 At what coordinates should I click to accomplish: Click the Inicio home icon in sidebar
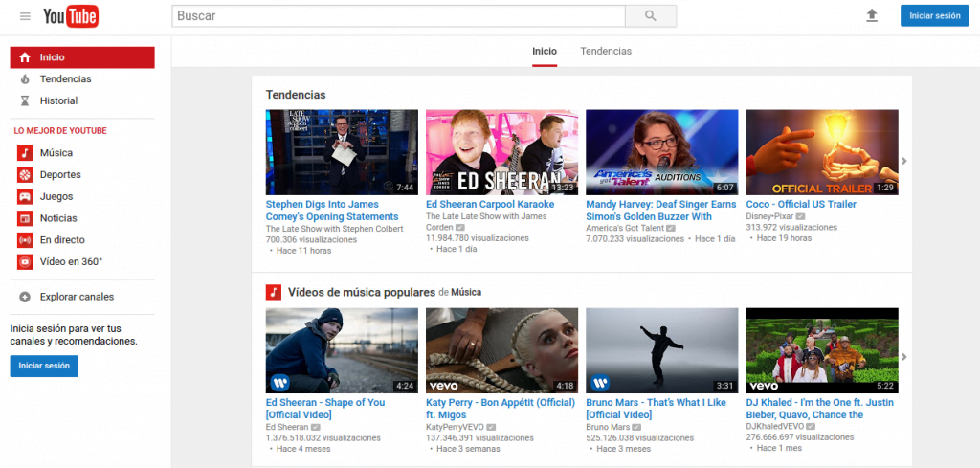[x=25, y=57]
